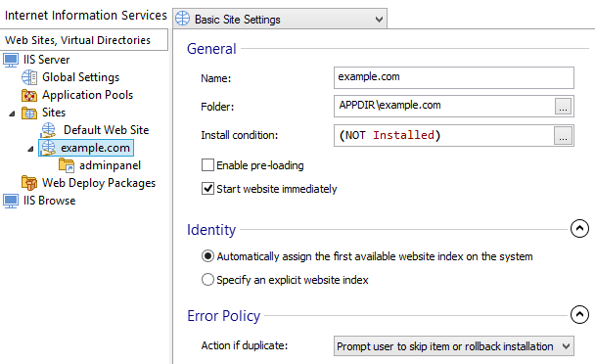Screen dimensions: 595x364
Task: Open Application Pools node
Action: click(x=88, y=95)
